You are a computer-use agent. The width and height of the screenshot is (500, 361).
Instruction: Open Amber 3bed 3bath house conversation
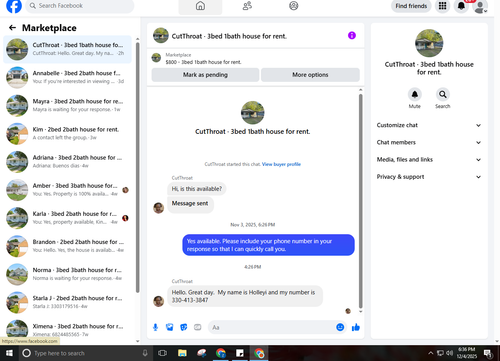tap(67, 190)
